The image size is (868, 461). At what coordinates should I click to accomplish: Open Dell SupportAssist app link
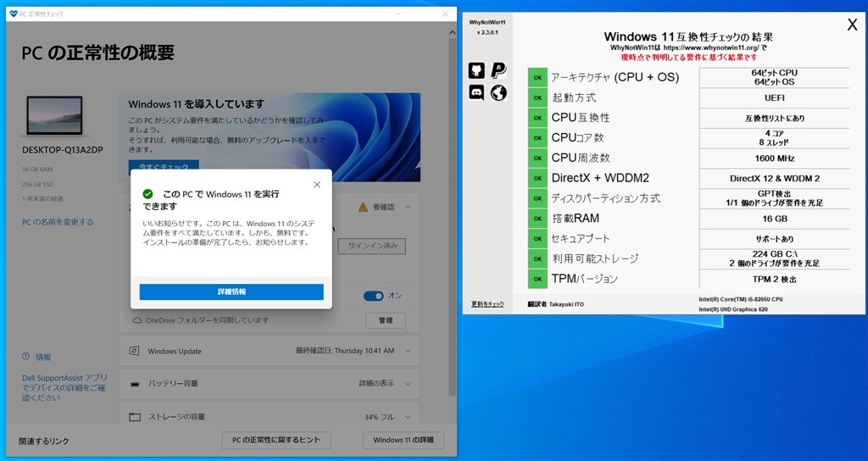point(64,387)
